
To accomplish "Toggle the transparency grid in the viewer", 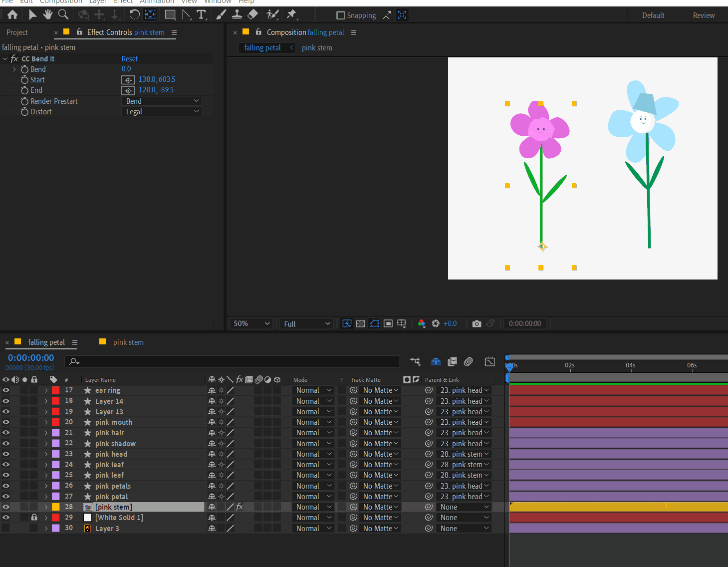I will [x=361, y=323].
